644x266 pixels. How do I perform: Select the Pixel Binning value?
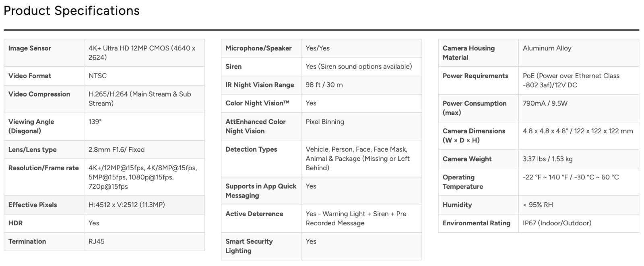click(325, 122)
